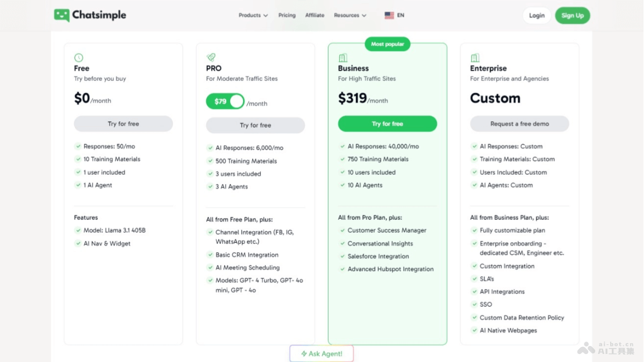Open the EN language selector

click(394, 15)
